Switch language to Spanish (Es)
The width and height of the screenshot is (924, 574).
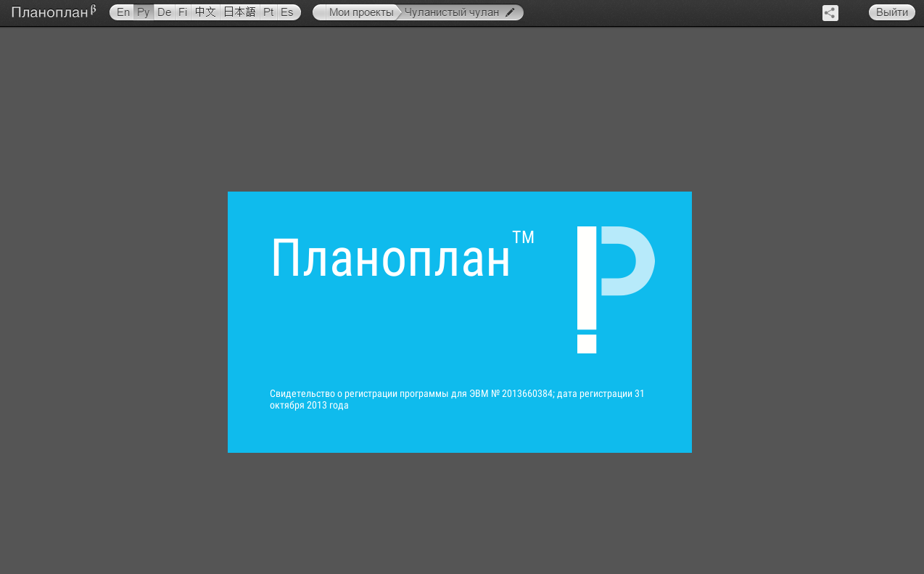(x=287, y=12)
